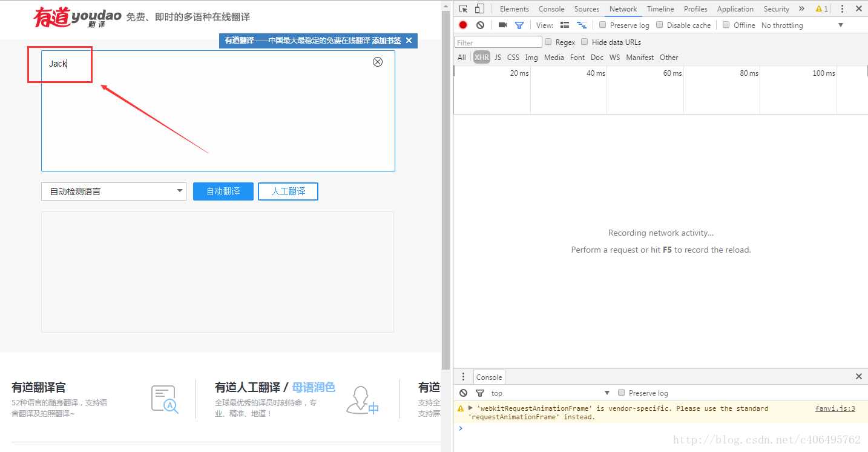Switch to the Profiles tab
The image size is (868, 452).
coord(695,8)
